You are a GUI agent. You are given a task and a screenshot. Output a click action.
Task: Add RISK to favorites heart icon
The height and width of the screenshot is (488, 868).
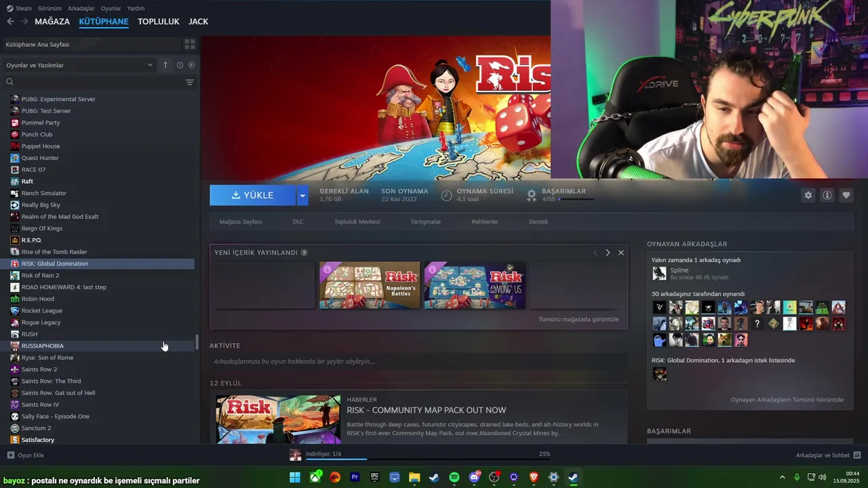point(846,195)
